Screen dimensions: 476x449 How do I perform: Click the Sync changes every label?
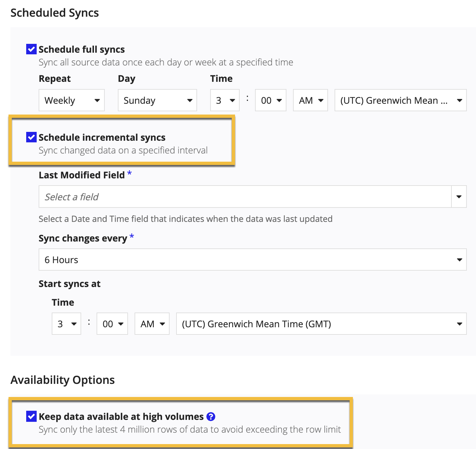pyautogui.click(x=83, y=238)
